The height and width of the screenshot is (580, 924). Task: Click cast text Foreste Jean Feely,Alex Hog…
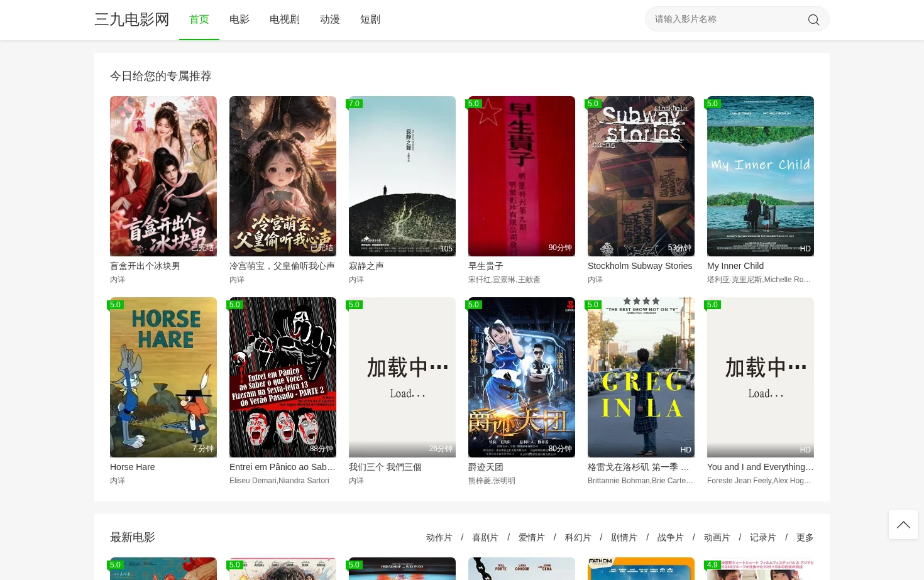(759, 481)
